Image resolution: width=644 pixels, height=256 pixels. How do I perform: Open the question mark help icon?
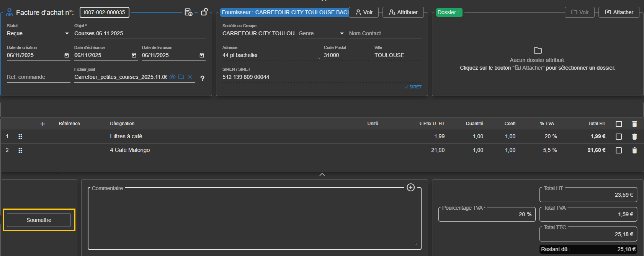click(202, 78)
